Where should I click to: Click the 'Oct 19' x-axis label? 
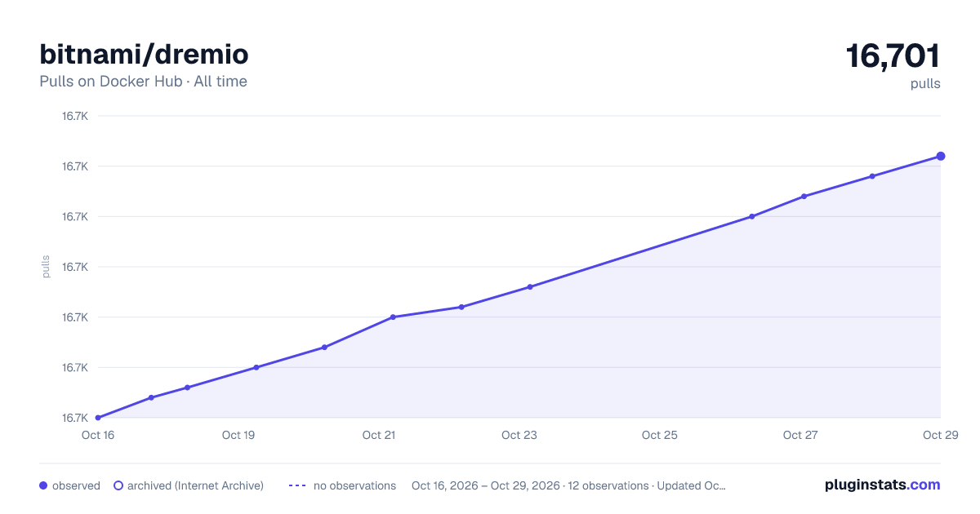[x=238, y=435]
